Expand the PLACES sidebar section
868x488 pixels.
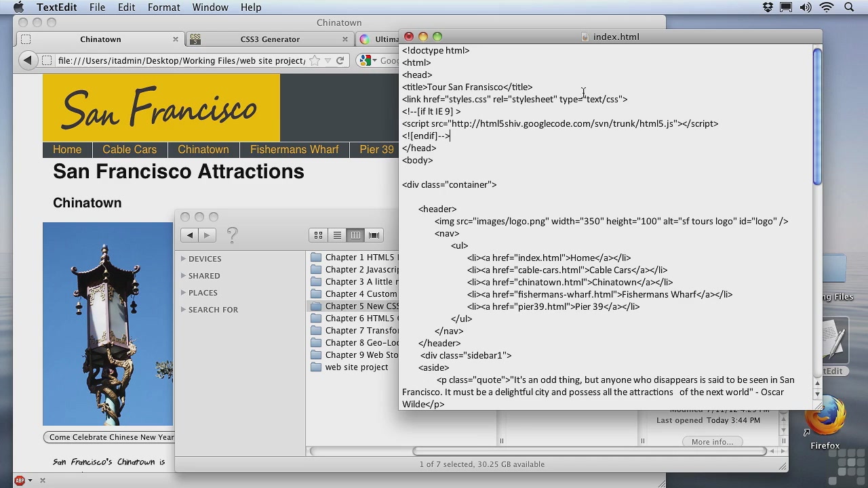pos(183,293)
